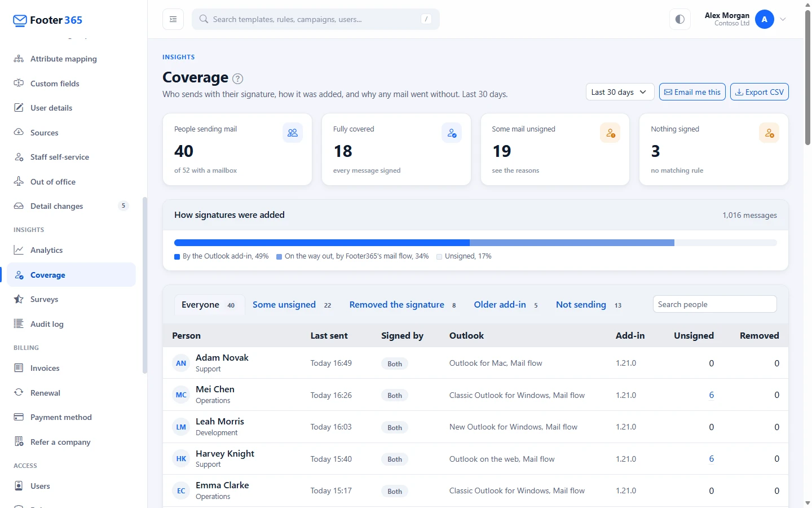Image resolution: width=812 pixels, height=508 pixels.
Task: Expand the Alex Morgan account chevron
Action: (x=783, y=19)
